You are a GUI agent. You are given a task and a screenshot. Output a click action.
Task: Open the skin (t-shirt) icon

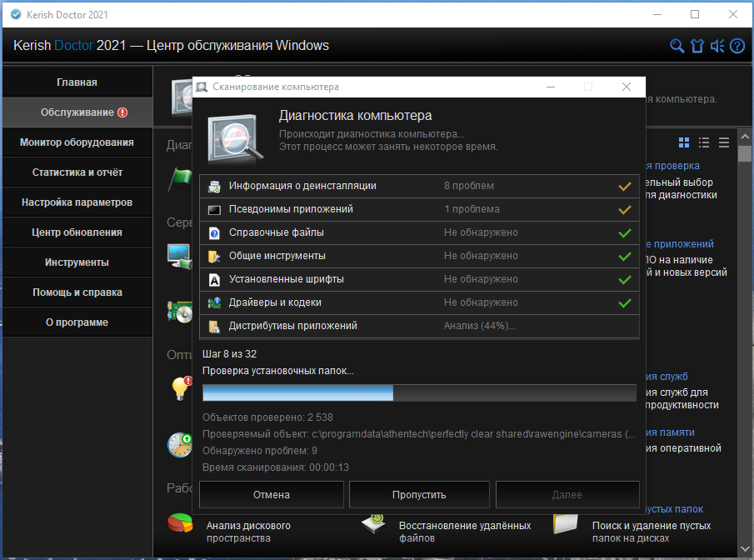coord(697,46)
